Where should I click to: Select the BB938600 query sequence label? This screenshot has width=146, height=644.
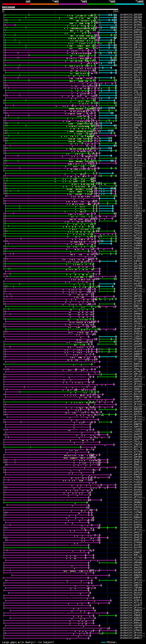pyautogui.click(x=8, y=8)
